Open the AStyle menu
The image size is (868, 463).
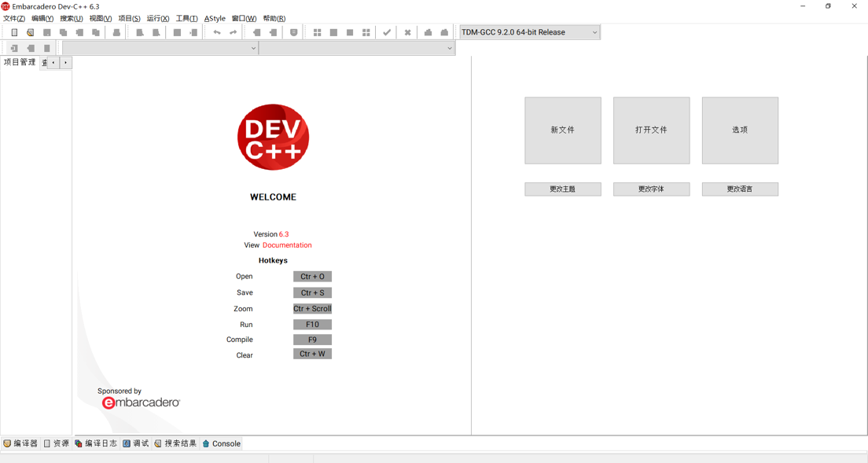215,18
